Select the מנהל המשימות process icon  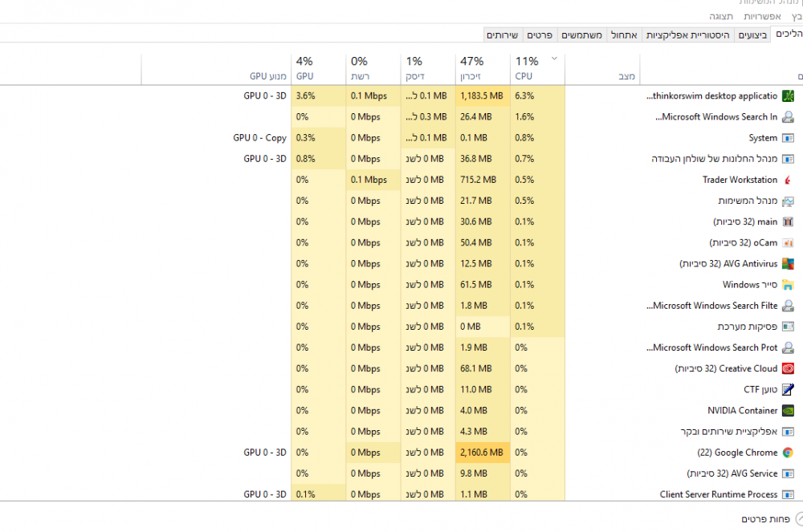coord(788,201)
